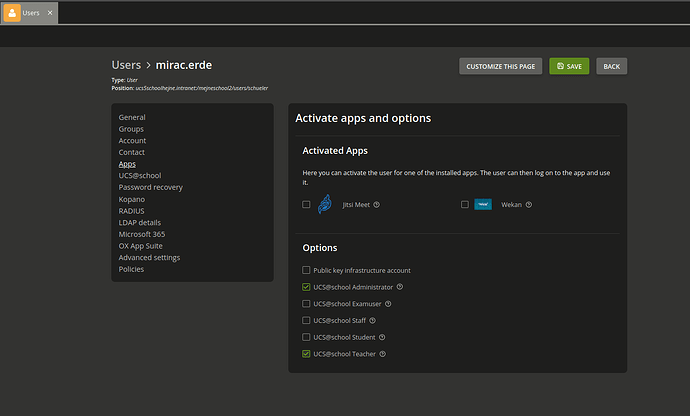Open the Microsoft 365 section

pos(142,234)
